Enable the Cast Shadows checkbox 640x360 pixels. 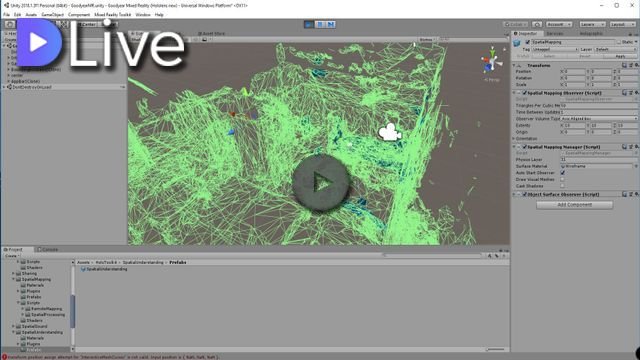click(x=562, y=186)
